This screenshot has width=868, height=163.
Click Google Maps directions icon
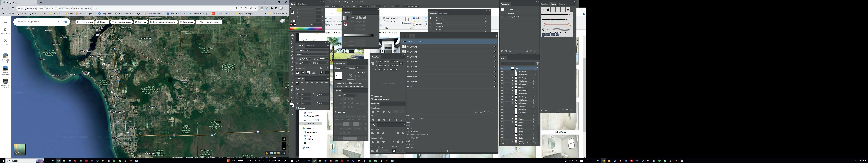tap(66, 22)
